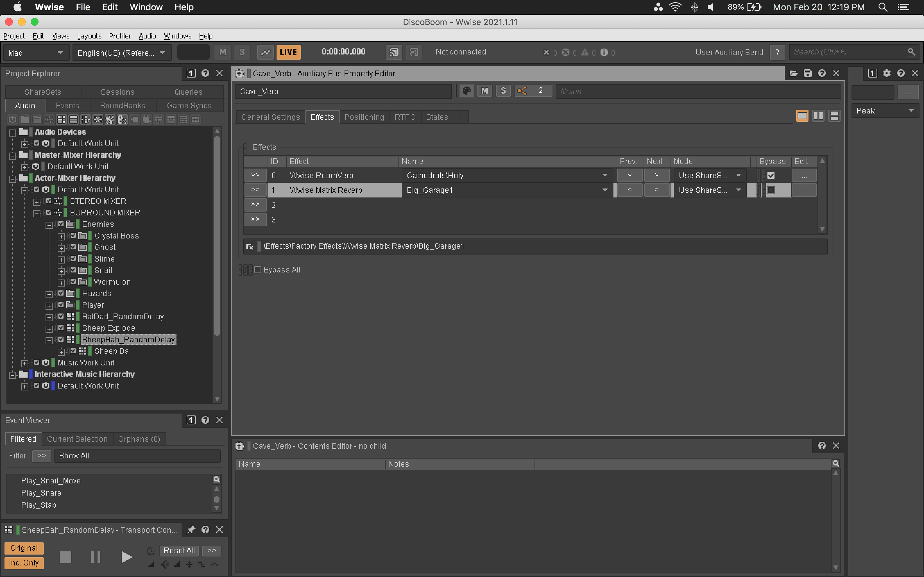Click Reset All button in Transport
Image resolution: width=924 pixels, height=577 pixels.
(179, 550)
